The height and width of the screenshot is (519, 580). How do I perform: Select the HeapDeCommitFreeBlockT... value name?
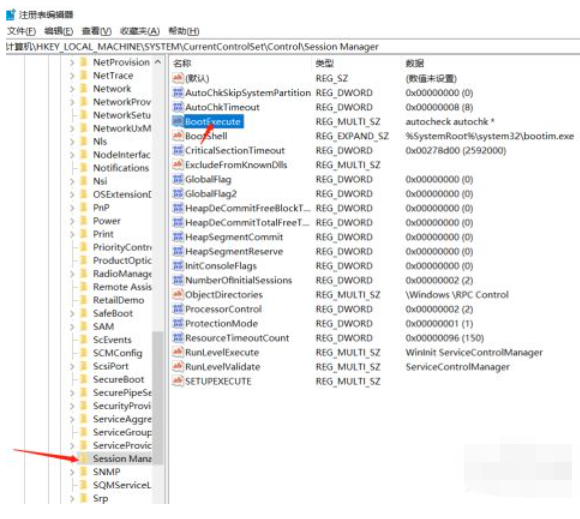(248, 208)
